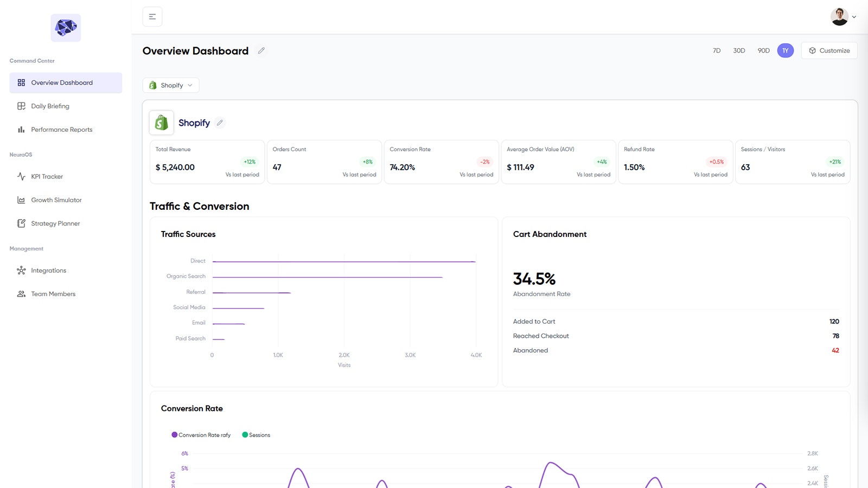Click the Growth Simulator chart icon
This screenshot has width=868, height=488.
tap(21, 200)
